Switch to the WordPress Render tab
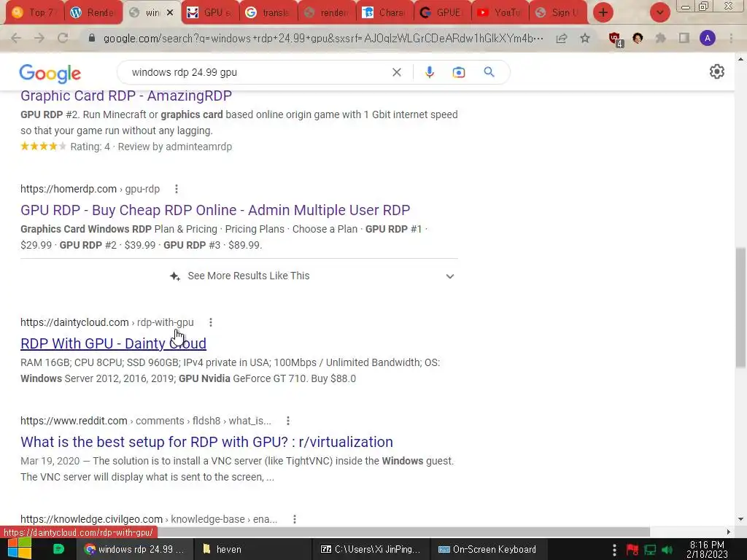The height and width of the screenshot is (560, 747). 93,13
